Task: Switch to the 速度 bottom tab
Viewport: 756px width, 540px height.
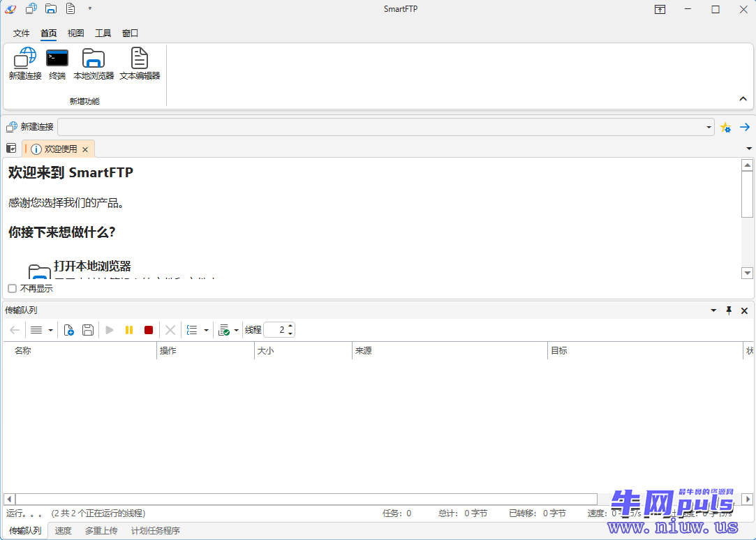Action: coord(63,530)
